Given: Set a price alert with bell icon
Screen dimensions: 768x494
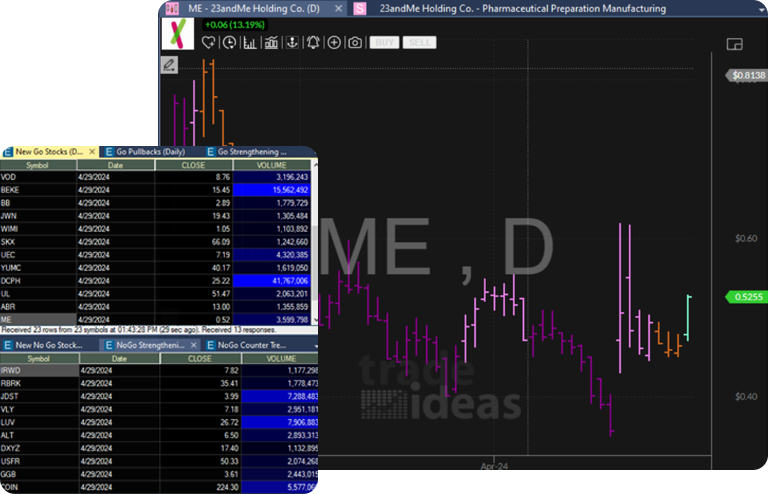Looking at the screenshot, I should [x=313, y=43].
